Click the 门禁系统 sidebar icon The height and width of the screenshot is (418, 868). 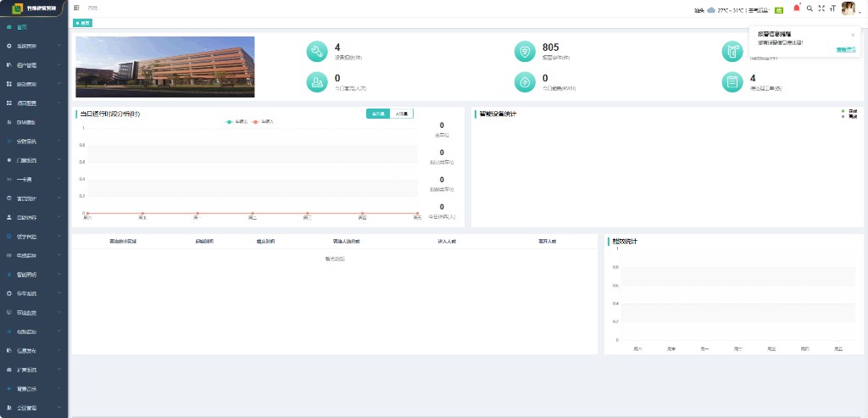[x=8, y=160]
